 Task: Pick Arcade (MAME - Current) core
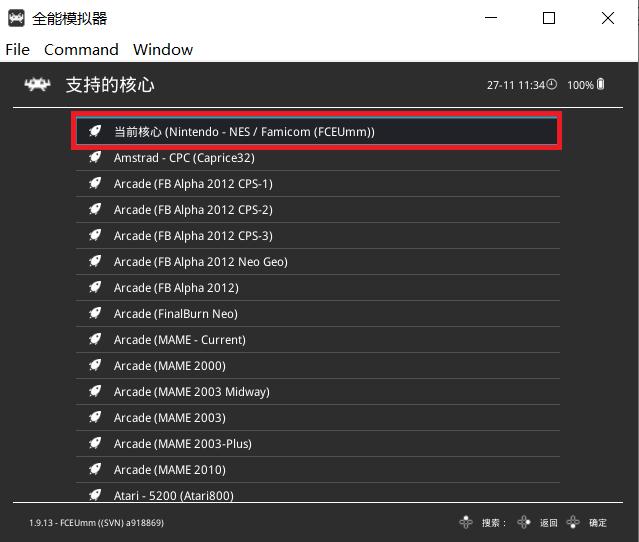pos(318,340)
